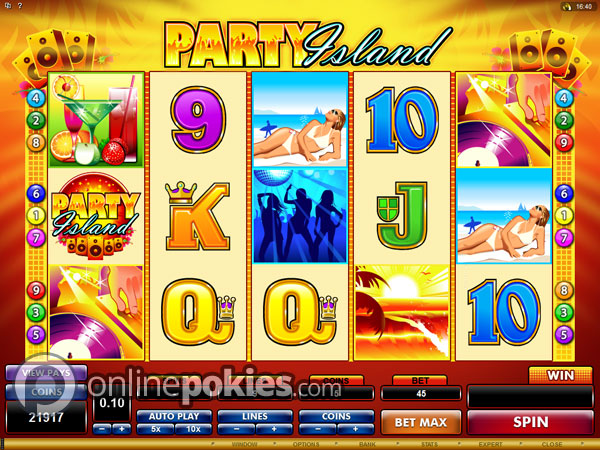
Task: Increase coin size with the plus button
Action: tap(122, 429)
